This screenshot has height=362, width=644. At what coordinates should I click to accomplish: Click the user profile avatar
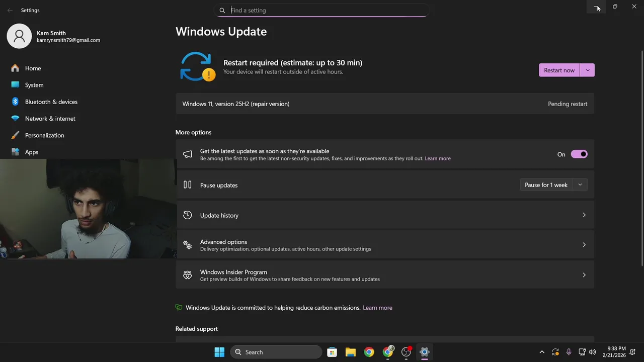tap(19, 36)
